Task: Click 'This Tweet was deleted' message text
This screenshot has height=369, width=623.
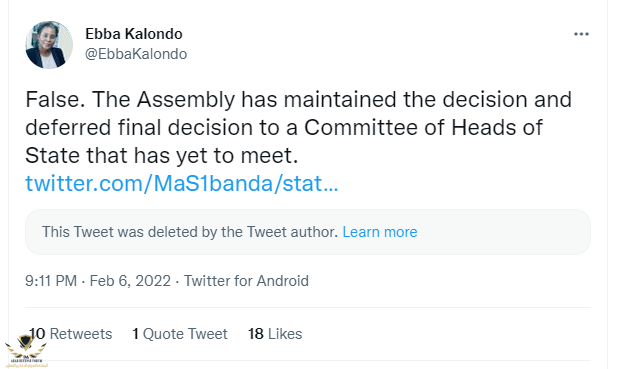Action: click(x=190, y=232)
